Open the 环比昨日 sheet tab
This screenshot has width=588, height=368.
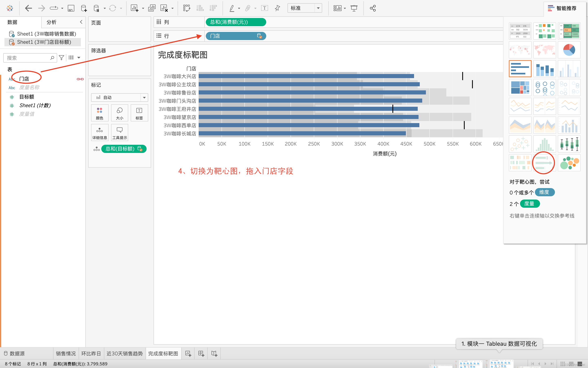pos(91,353)
